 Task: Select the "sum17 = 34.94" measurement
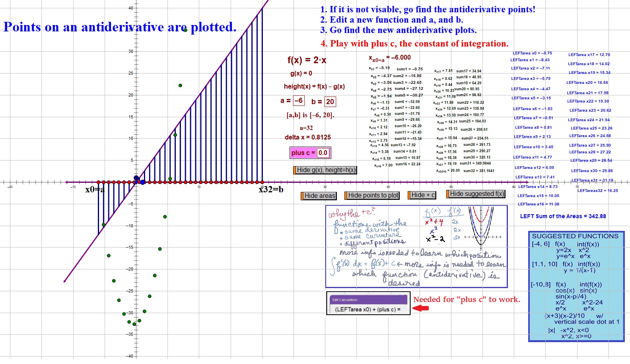tap(469, 71)
